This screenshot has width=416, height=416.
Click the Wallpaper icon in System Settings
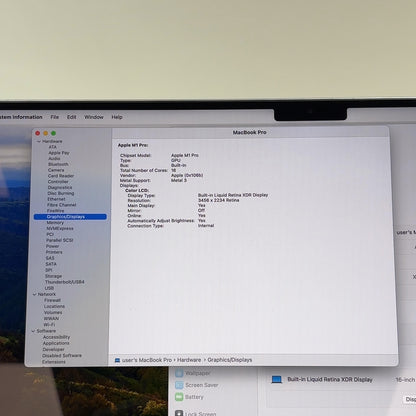pyautogui.click(x=179, y=373)
